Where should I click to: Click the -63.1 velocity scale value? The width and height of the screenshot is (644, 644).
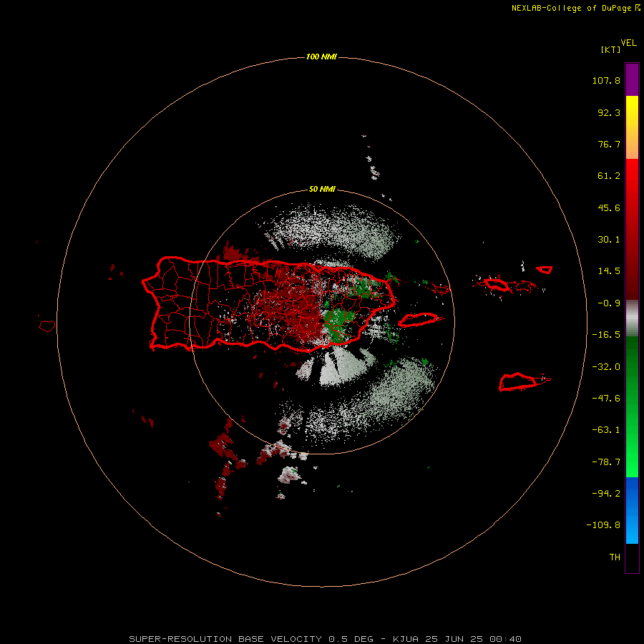coord(606,430)
